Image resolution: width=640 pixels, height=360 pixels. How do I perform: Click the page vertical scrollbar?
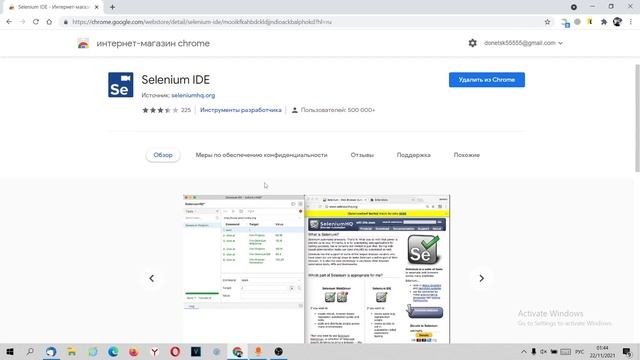click(637, 118)
